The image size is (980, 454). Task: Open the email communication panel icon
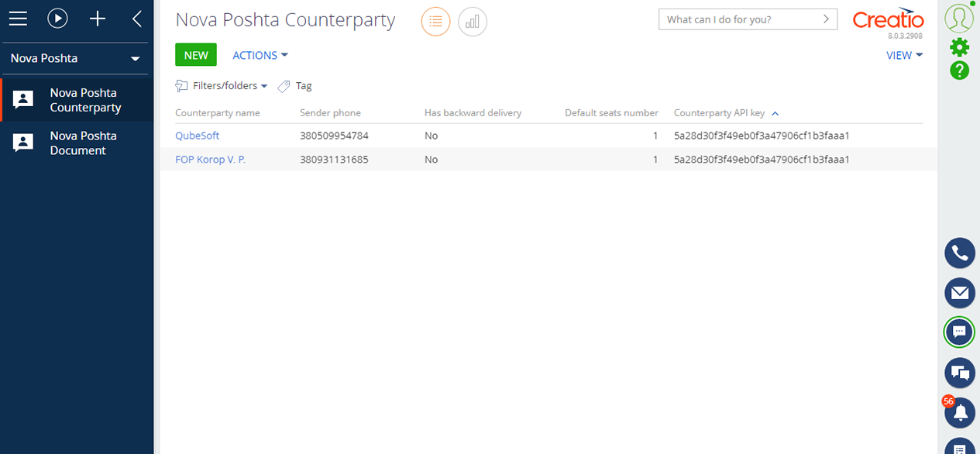959,293
